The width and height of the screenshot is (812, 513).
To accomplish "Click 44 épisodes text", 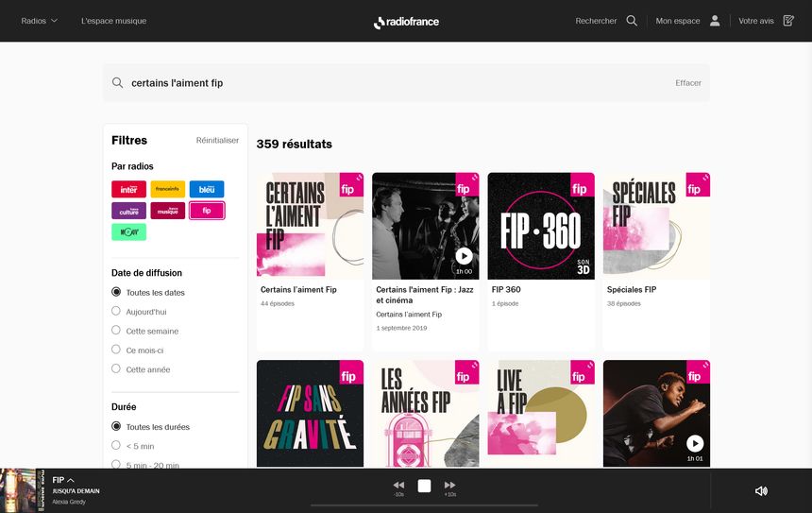I will click(277, 303).
